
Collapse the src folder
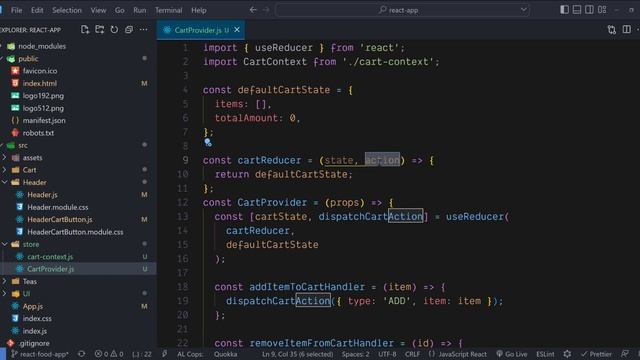coord(23,145)
